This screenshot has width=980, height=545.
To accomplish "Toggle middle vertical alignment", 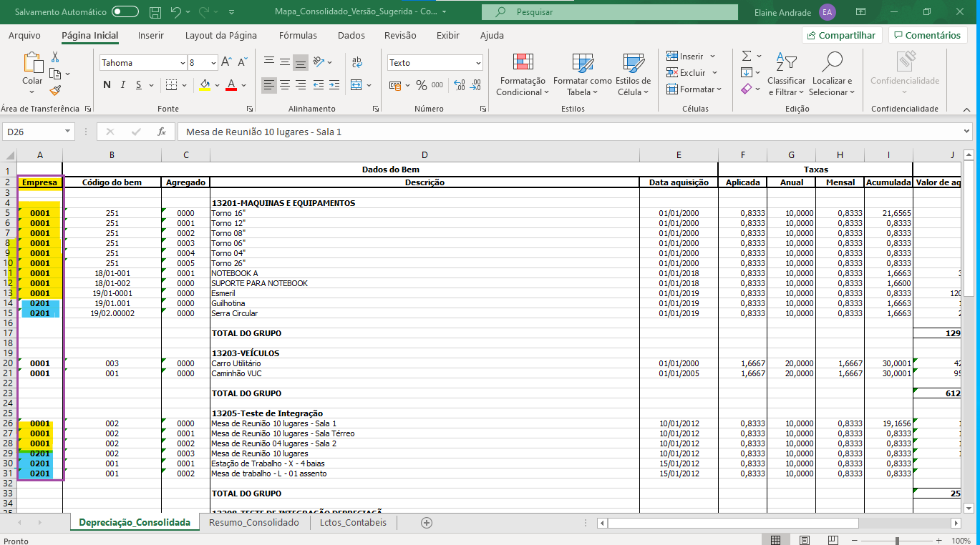I will tap(285, 62).
